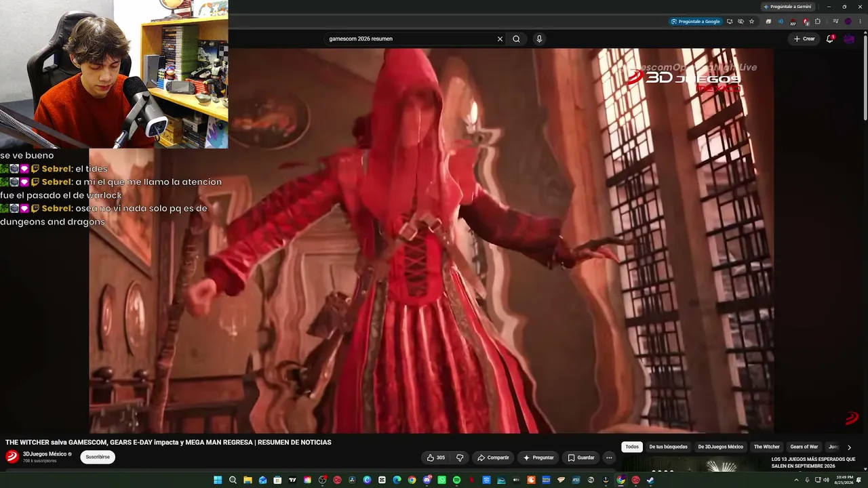Viewport: 868px width, 488px height.
Task: Open the 3DJuegos México channel avatar
Action: pos(12,457)
